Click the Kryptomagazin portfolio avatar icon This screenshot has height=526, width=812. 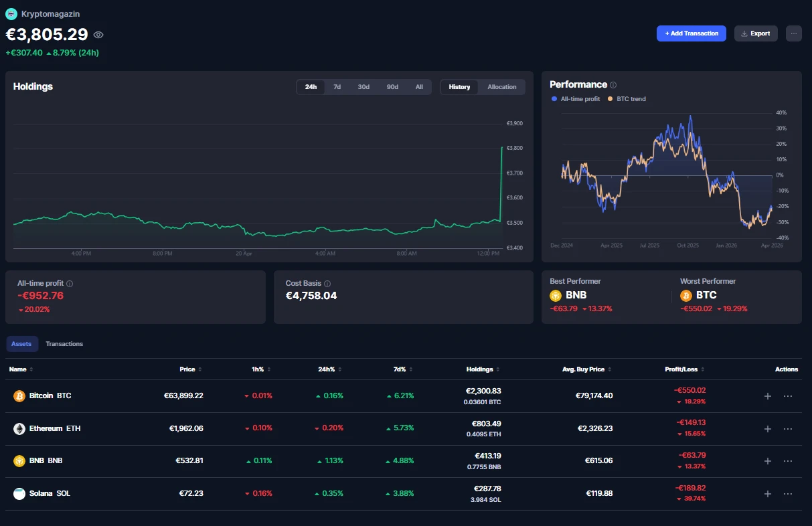pos(11,13)
